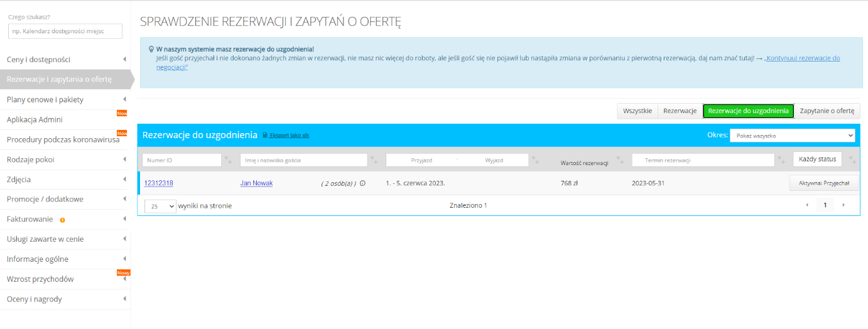
Task: Go to previous page arrow in pagination
Action: click(x=807, y=205)
